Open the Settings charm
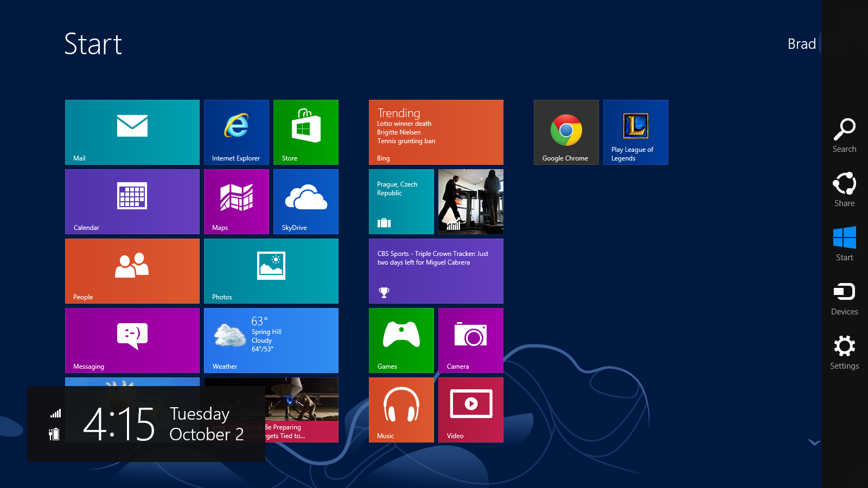 point(845,352)
